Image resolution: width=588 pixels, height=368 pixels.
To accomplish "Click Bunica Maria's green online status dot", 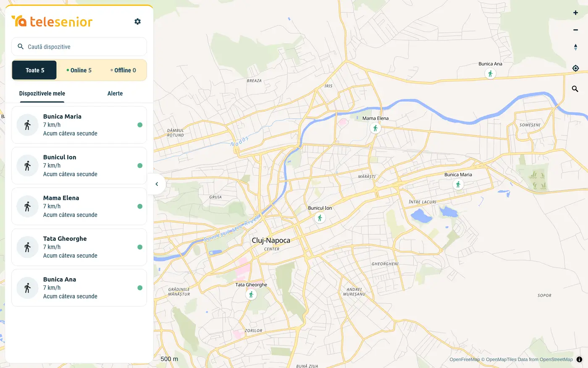I will tap(140, 125).
